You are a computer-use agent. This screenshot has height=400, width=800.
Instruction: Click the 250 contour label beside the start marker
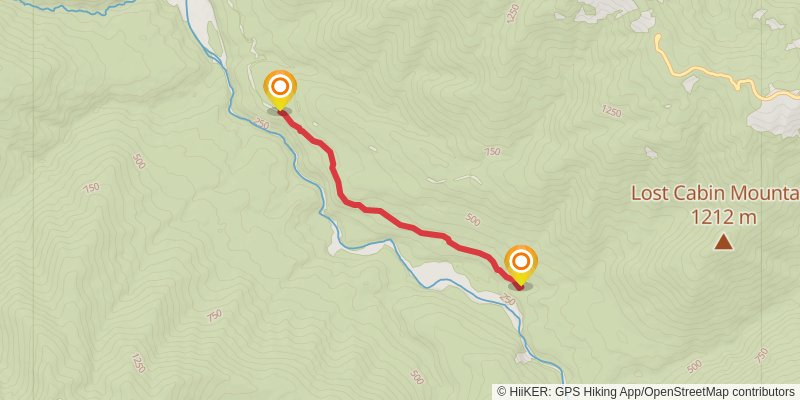(261, 124)
